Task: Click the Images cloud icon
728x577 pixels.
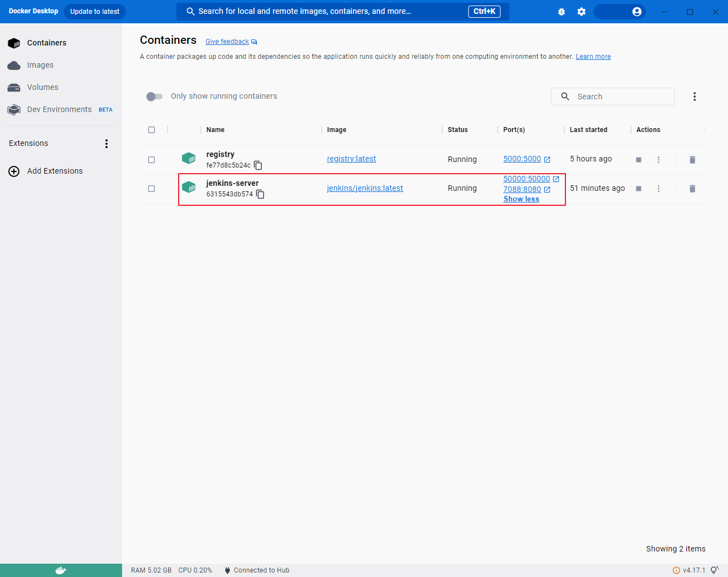Action: [14, 65]
